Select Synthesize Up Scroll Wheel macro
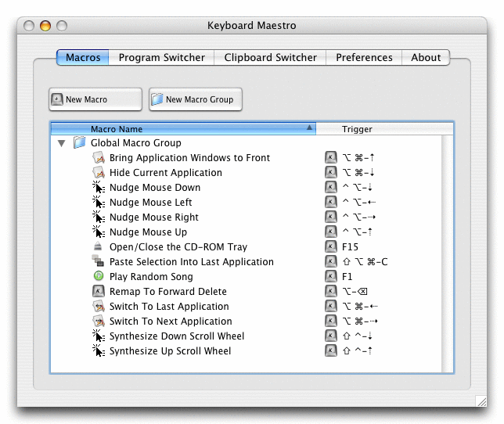 pos(247,350)
